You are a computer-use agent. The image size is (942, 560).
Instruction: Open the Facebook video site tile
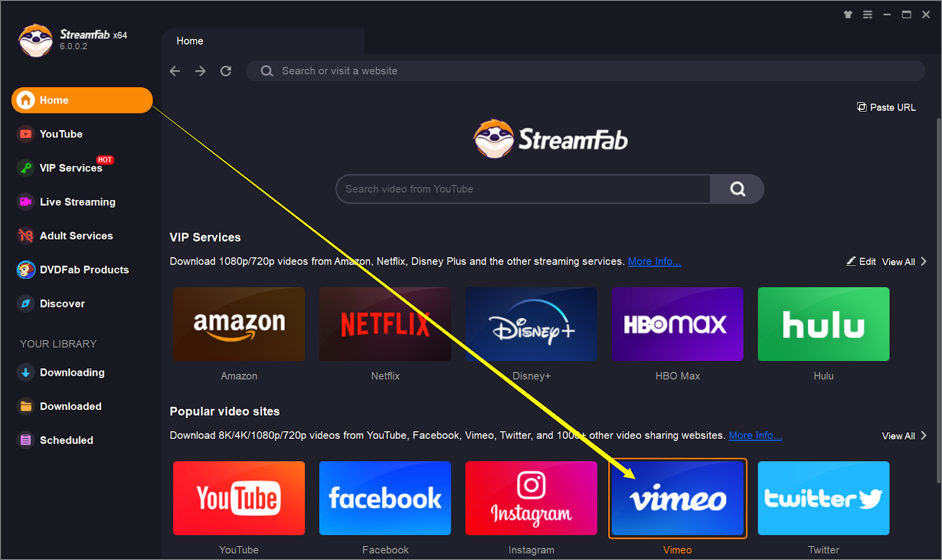click(x=385, y=498)
